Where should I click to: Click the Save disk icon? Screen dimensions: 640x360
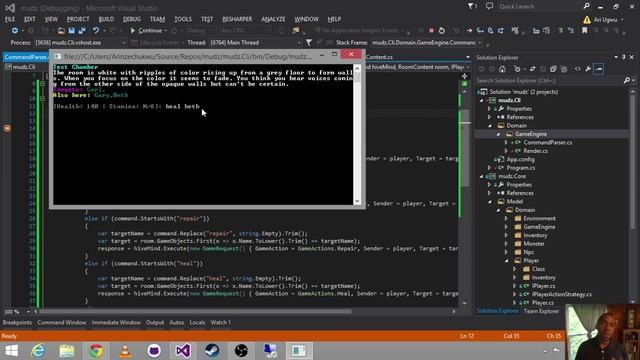click(71, 31)
